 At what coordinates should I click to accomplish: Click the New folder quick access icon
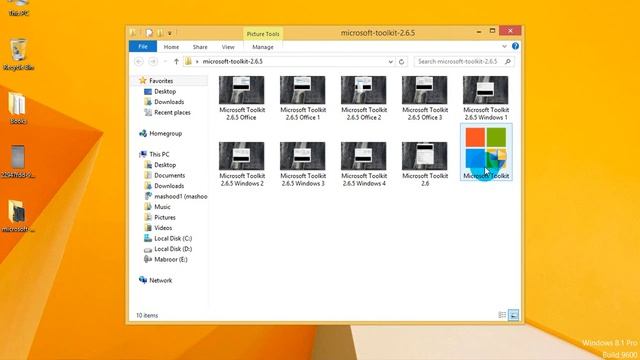click(160, 33)
